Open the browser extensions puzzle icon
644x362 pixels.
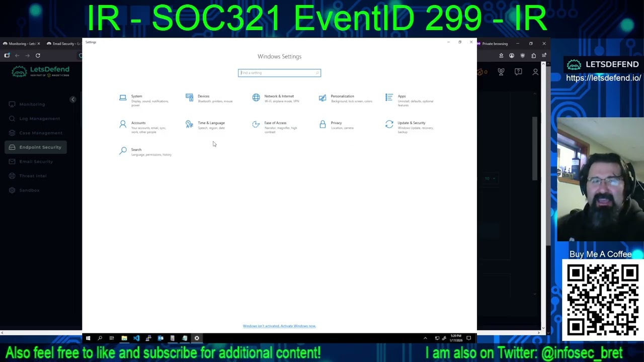(533, 56)
